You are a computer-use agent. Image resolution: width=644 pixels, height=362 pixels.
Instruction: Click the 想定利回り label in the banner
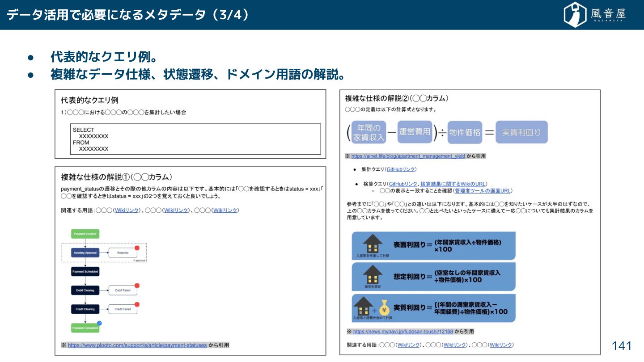click(409, 277)
